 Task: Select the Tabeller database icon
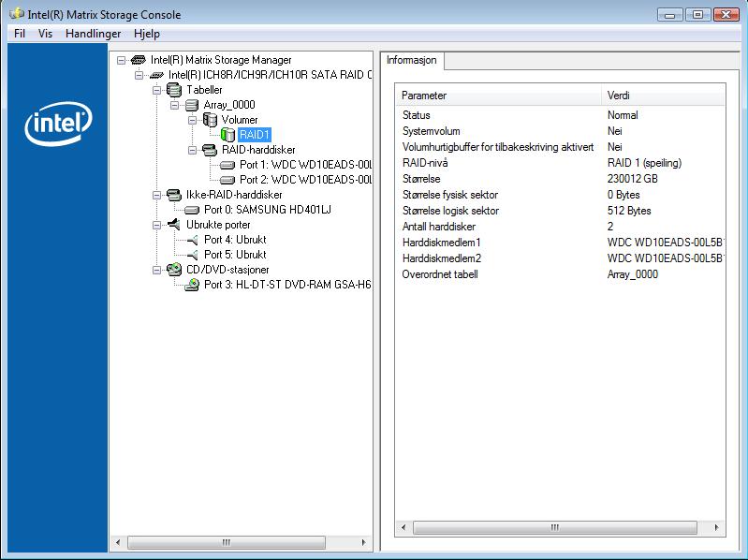174,90
